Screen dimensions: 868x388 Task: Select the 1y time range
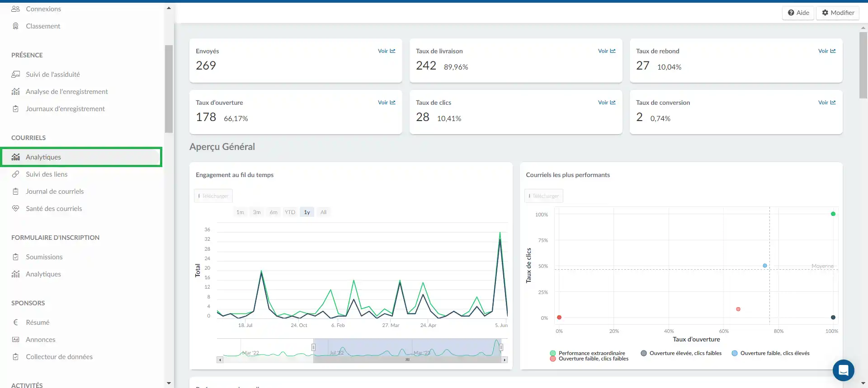[x=307, y=212]
